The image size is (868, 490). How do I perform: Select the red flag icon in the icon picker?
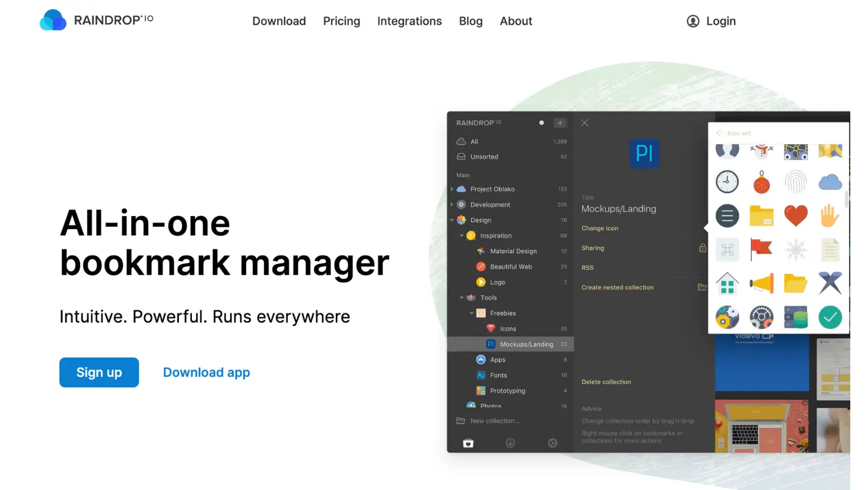coord(761,249)
